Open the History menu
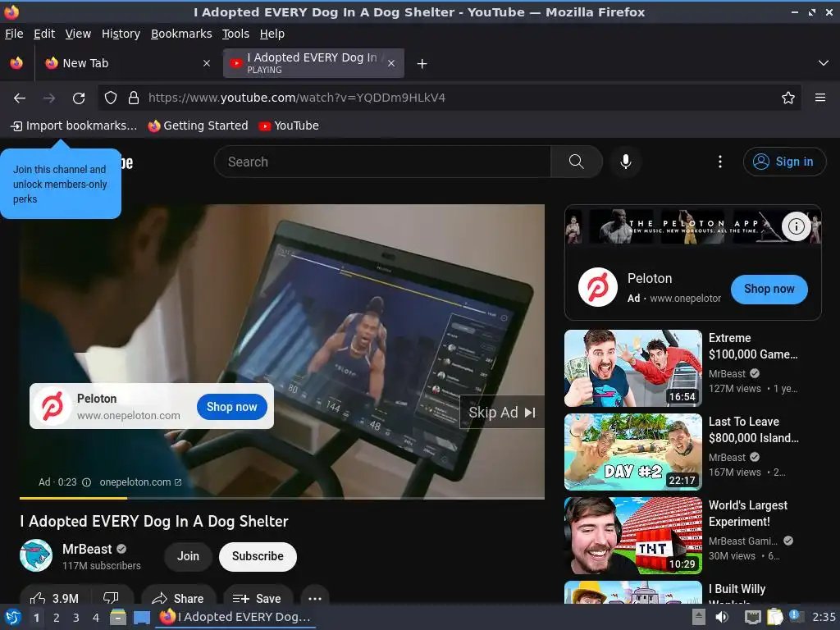840x630 pixels. [x=121, y=34]
